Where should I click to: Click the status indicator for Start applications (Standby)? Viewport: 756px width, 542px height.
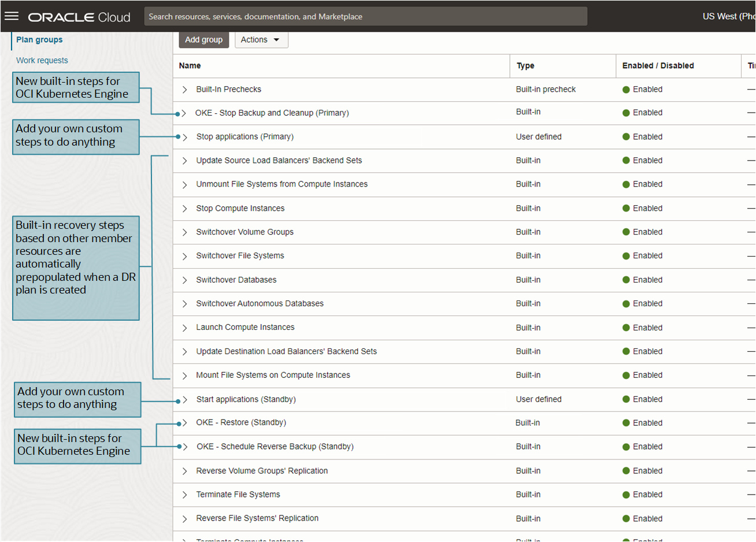[x=627, y=399]
